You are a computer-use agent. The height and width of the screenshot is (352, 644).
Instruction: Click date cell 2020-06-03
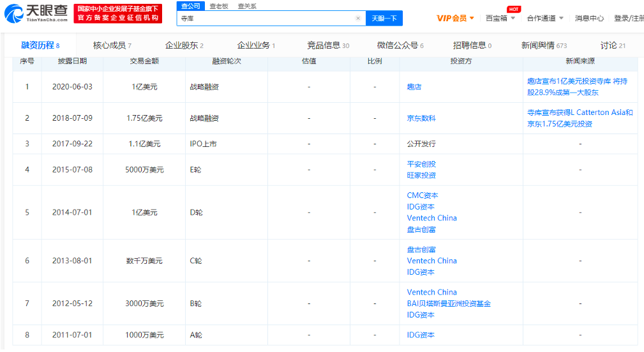[72, 87]
